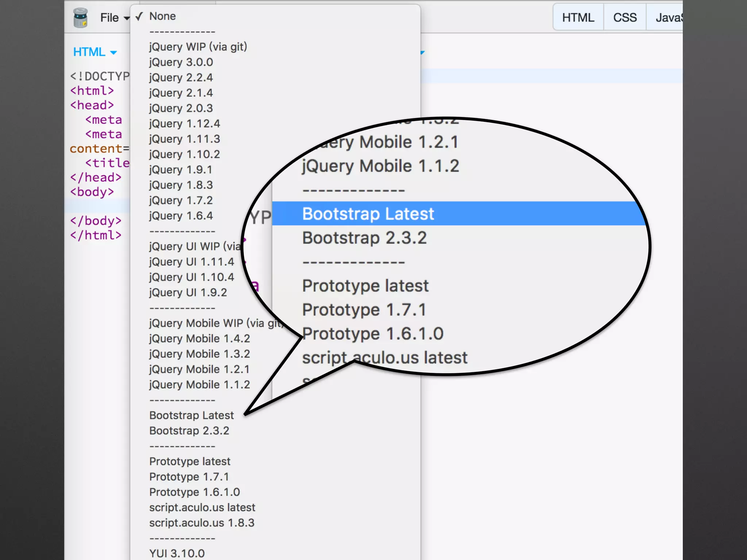
Task: Toggle the HTML panel button
Action: [578, 17]
